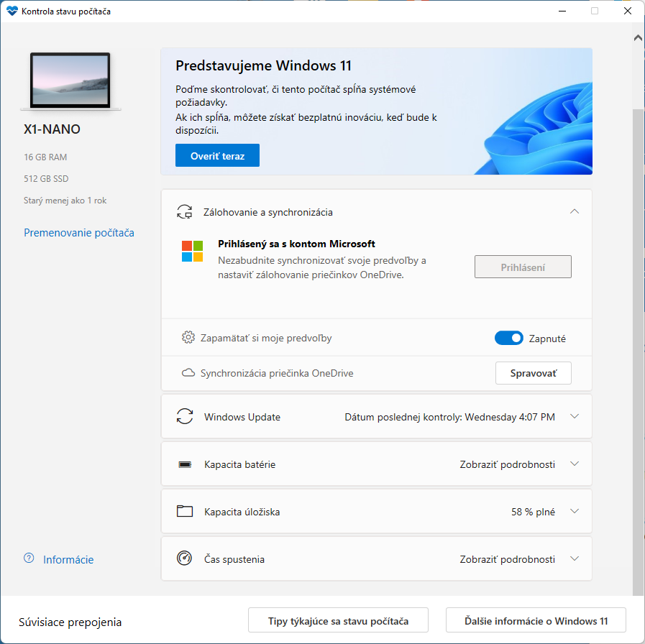Turn off the Zapamätať si moje predvoľby toggle
This screenshot has width=645, height=644.
click(x=508, y=338)
